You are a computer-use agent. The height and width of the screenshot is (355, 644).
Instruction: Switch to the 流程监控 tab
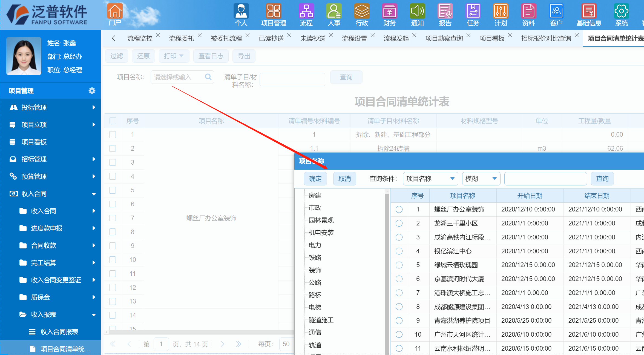pyautogui.click(x=140, y=38)
